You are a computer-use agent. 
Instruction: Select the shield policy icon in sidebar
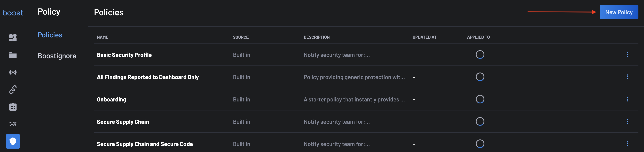point(13,141)
